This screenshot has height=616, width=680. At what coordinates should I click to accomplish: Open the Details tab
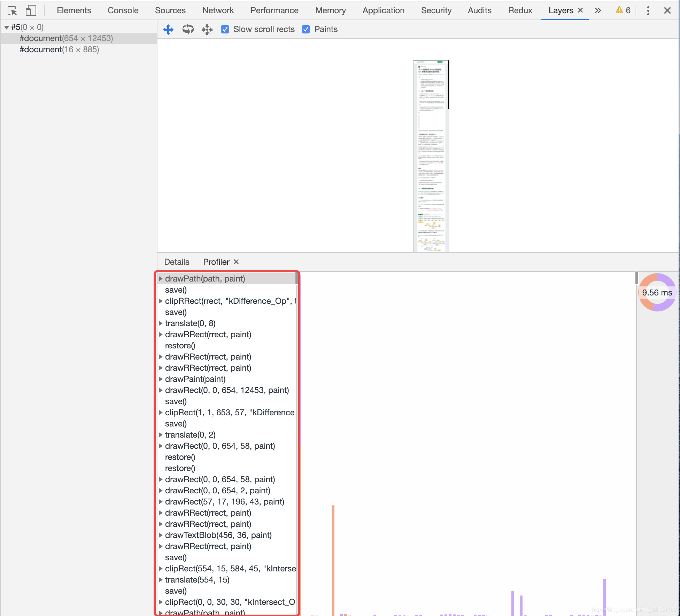pos(177,262)
